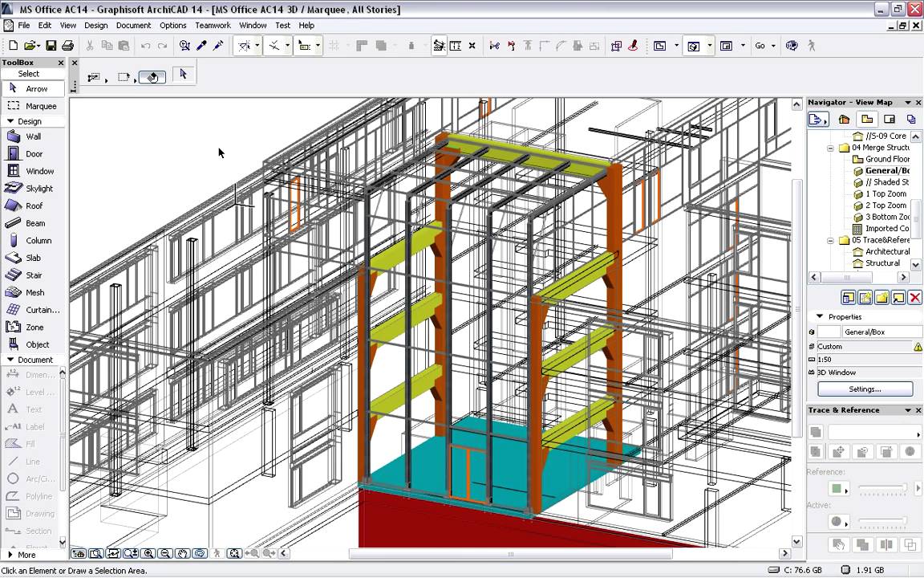924x578 pixels.
Task: Open the Options menu
Action: [x=172, y=26]
